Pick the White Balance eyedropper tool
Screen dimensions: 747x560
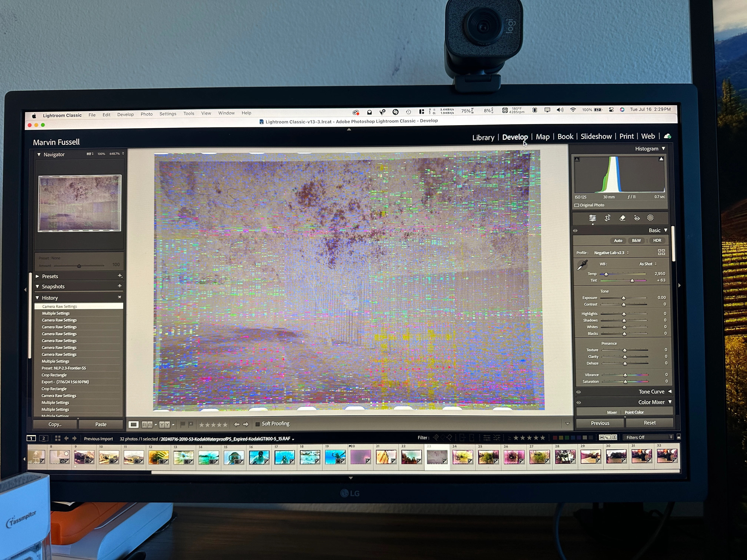point(582,265)
